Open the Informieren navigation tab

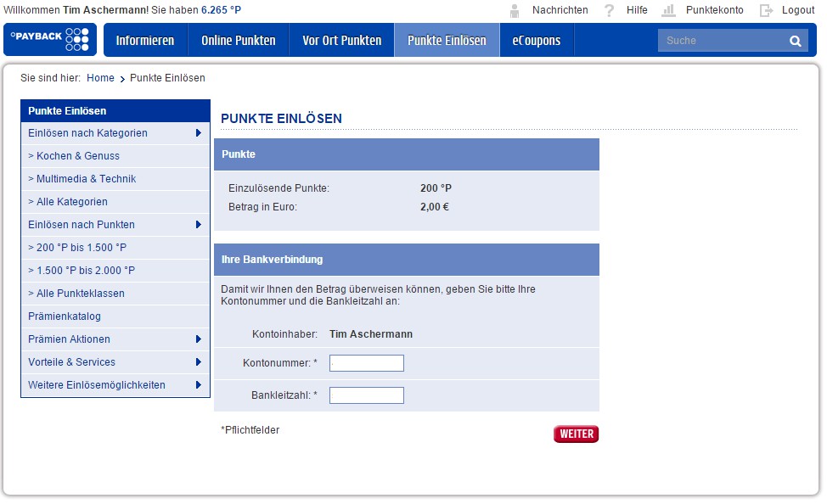[145, 41]
